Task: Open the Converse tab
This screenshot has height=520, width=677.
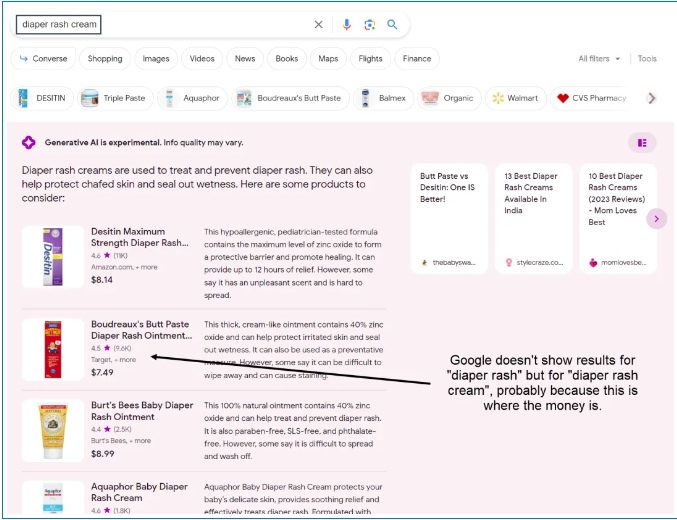Action: pos(43,59)
